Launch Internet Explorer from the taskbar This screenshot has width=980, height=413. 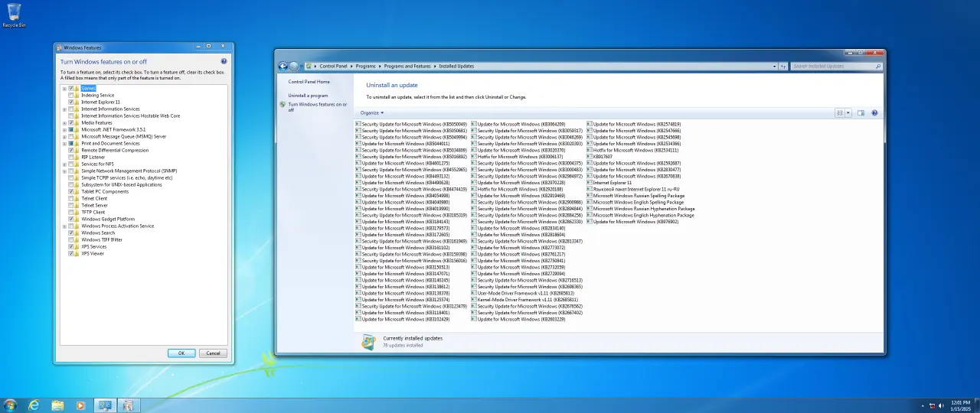coord(34,405)
